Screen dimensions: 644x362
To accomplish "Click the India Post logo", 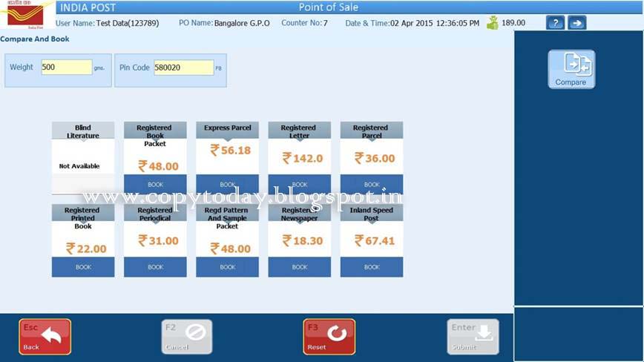I will (25, 14).
